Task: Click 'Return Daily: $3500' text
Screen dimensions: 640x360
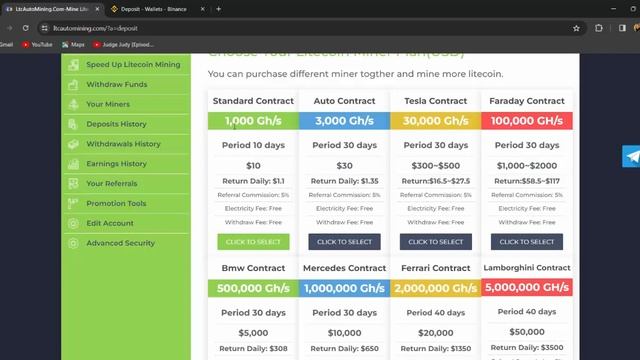Action: point(527,347)
